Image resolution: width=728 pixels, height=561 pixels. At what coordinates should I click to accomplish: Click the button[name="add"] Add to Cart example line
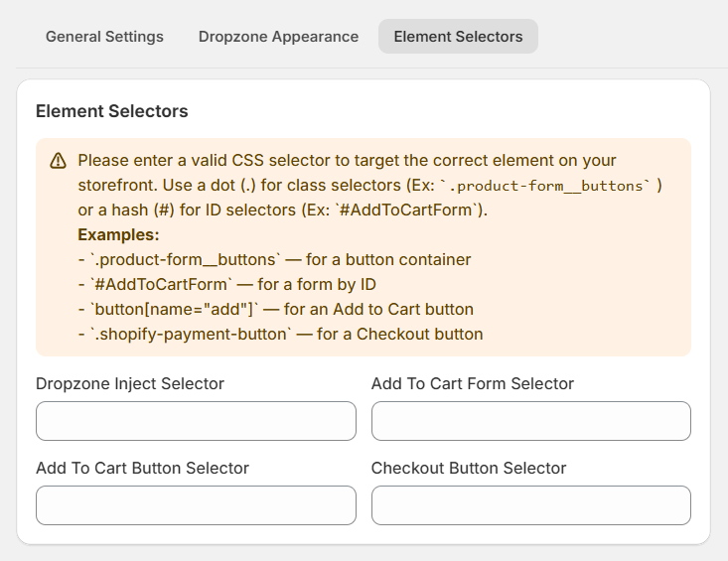(276, 309)
